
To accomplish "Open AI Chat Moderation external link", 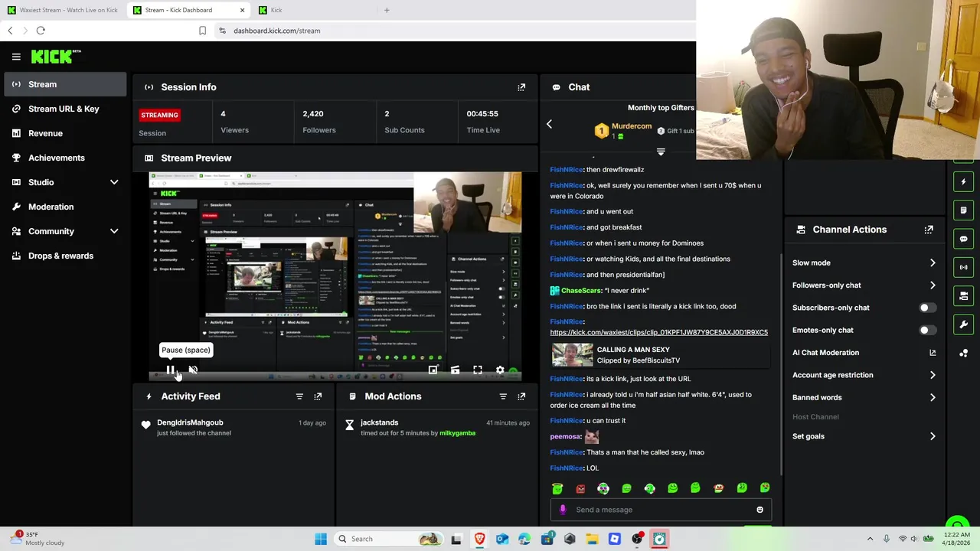I will [x=933, y=353].
